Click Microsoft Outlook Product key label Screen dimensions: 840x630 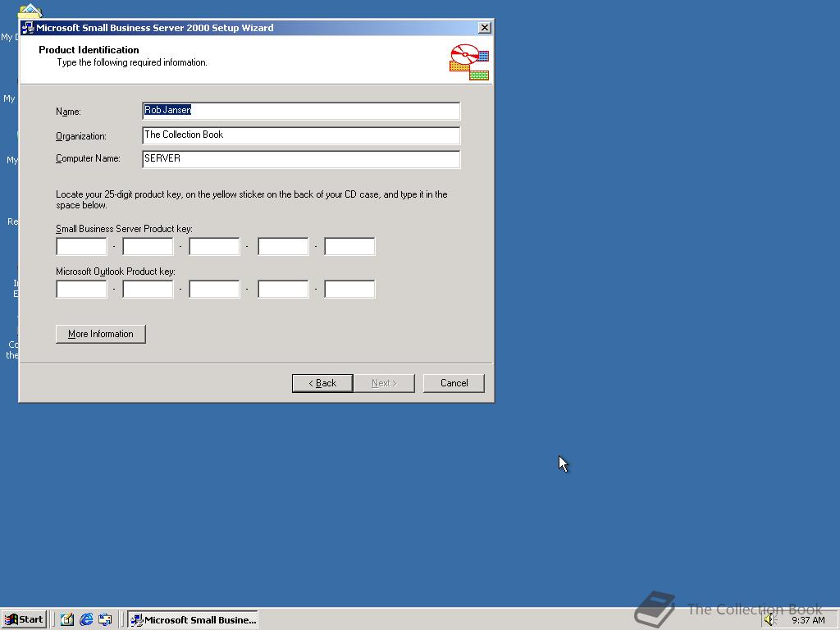tap(115, 272)
